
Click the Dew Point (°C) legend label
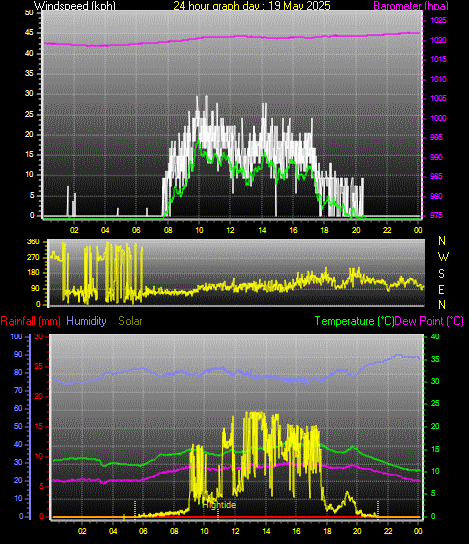point(429,321)
